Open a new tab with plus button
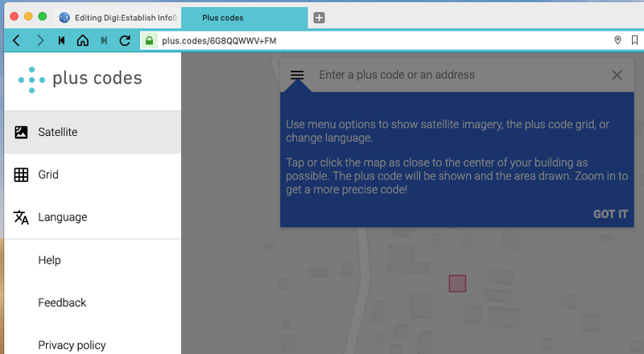644x354 pixels. click(x=319, y=18)
